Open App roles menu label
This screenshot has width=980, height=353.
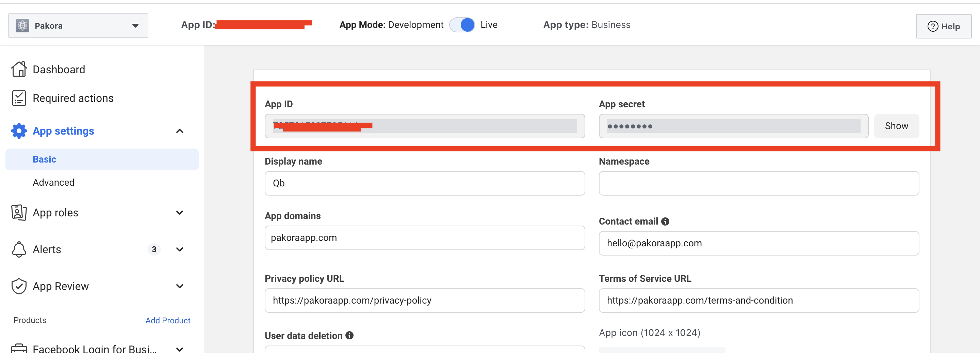[x=55, y=213]
